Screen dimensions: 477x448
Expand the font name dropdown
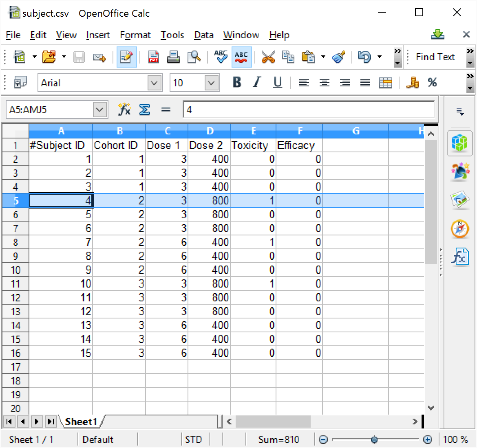(x=154, y=83)
